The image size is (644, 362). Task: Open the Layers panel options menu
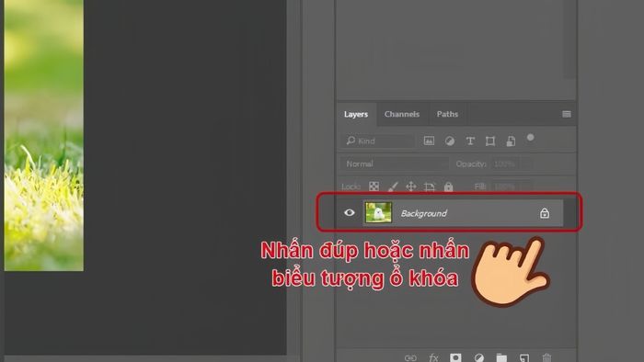point(567,114)
